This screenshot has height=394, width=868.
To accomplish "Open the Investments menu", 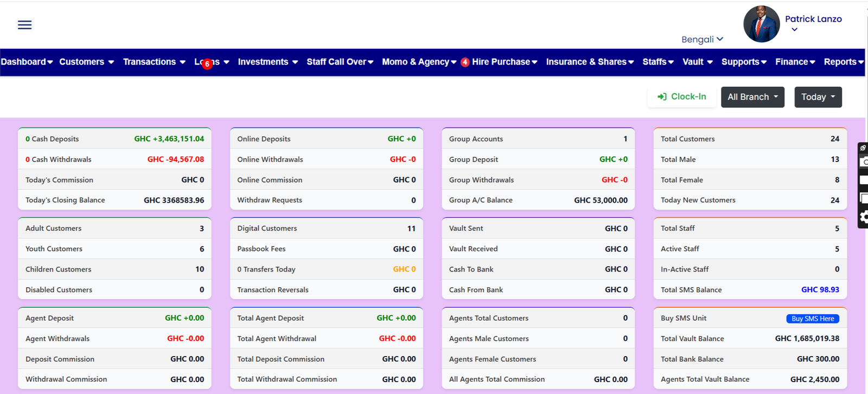I will (x=267, y=62).
